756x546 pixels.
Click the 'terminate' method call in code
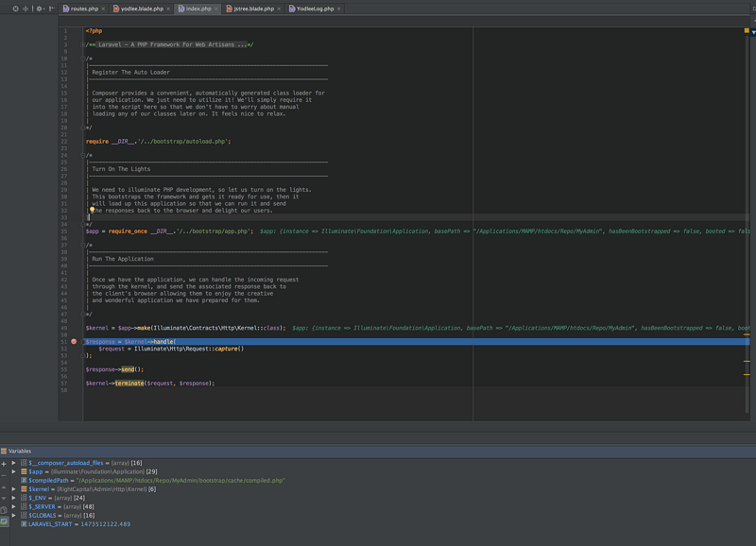click(x=129, y=384)
